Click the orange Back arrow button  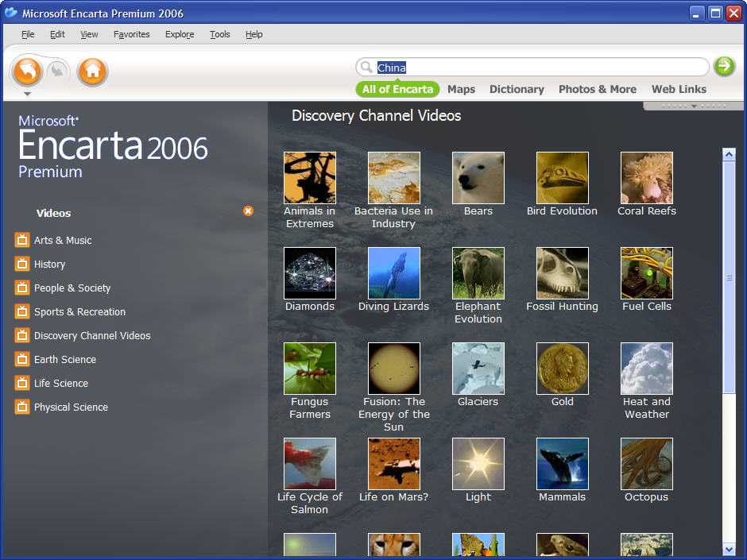click(x=28, y=71)
